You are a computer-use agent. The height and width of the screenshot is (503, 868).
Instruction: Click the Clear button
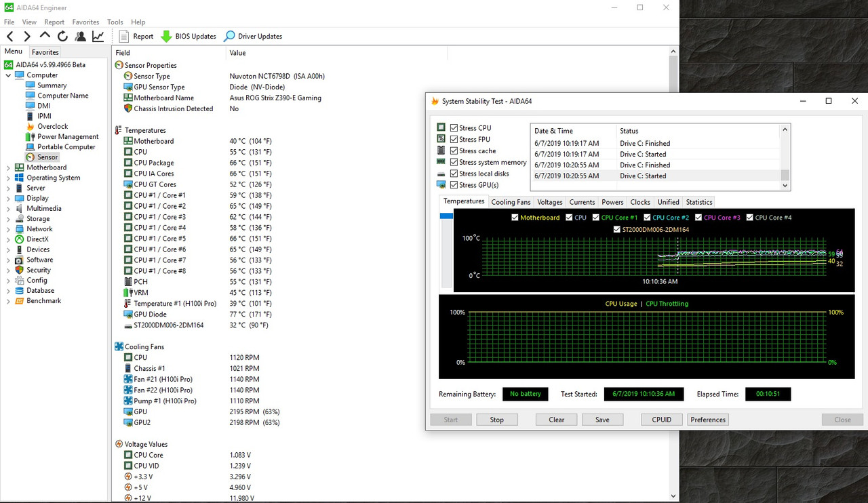point(557,420)
